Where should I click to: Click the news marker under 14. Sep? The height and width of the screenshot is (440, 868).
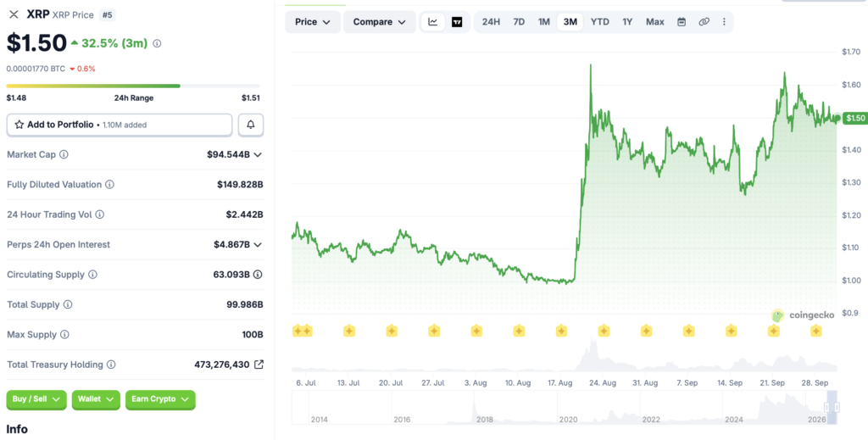click(x=732, y=331)
